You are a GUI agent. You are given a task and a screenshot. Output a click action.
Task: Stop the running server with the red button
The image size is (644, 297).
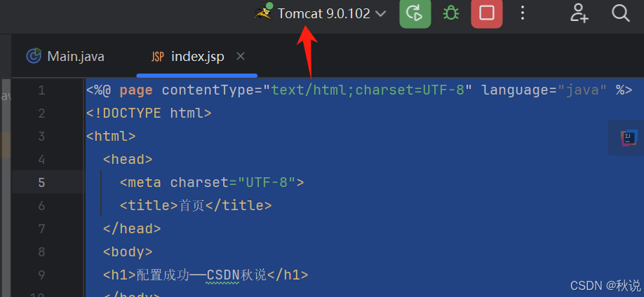pyautogui.click(x=487, y=13)
